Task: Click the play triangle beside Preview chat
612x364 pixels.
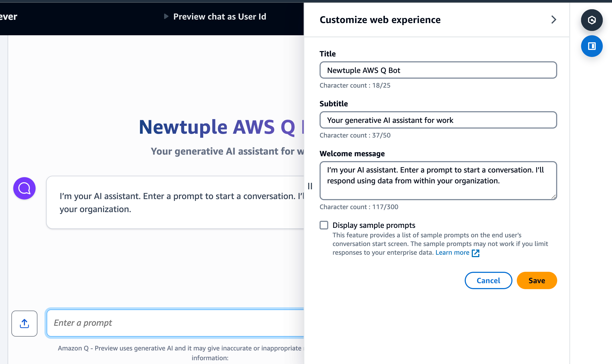Action: (x=166, y=17)
